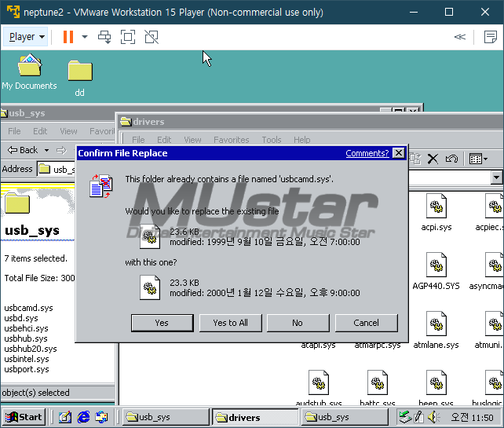504x428 pixels.
Task: Open Edit menu in drivers window
Action: [164, 140]
